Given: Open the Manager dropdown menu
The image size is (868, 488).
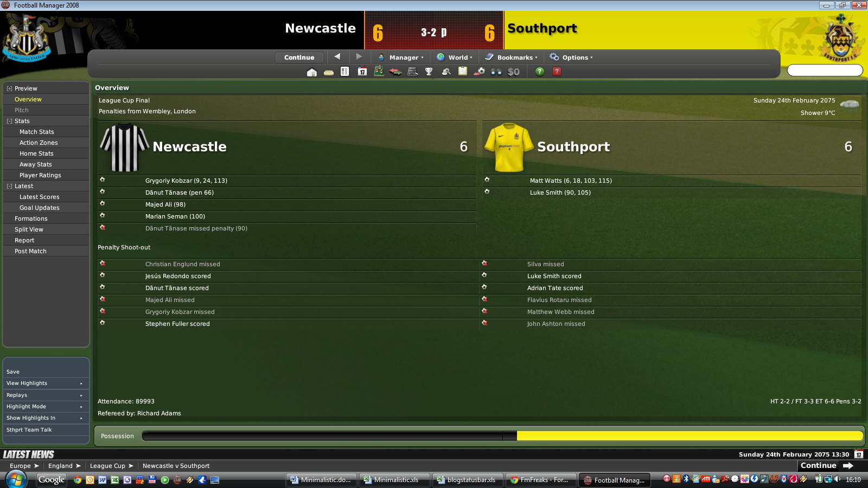Looking at the screenshot, I should [401, 57].
